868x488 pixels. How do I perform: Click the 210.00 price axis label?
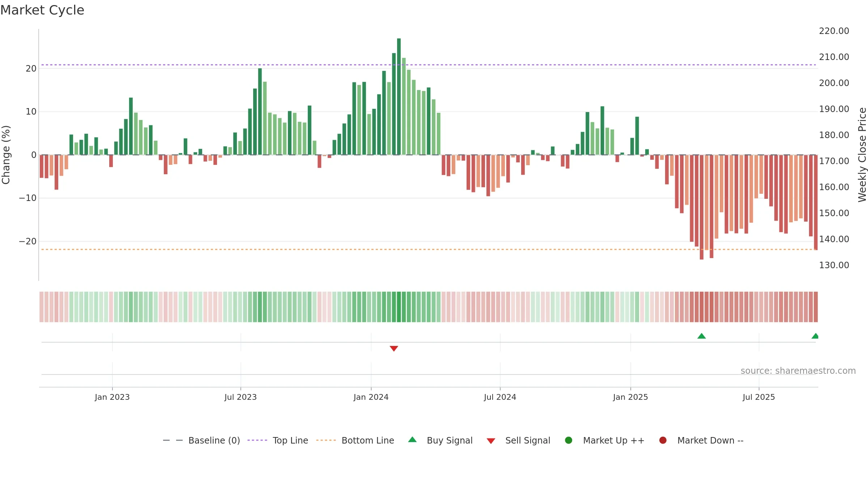click(834, 57)
